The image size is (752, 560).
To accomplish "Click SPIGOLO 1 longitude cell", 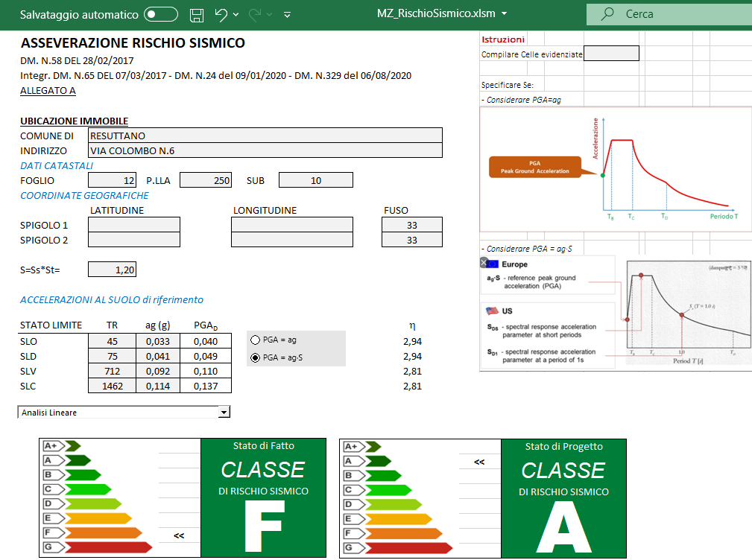I will point(292,225).
